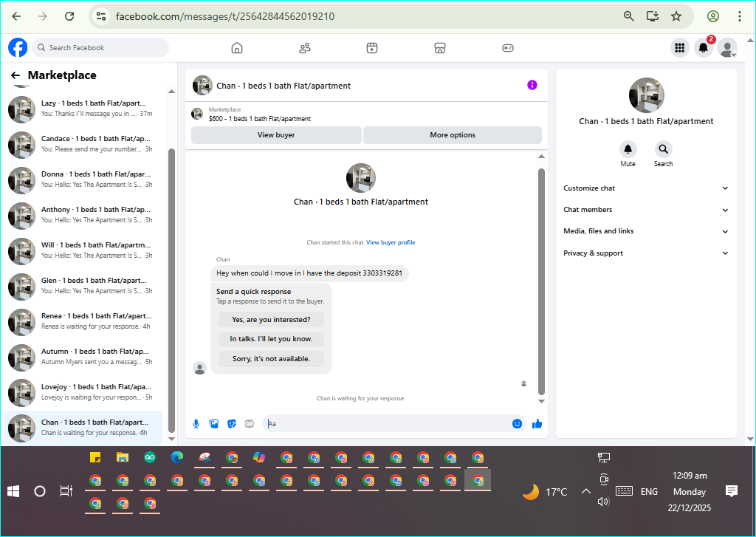Mute this chat with bell icon

click(x=628, y=149)
